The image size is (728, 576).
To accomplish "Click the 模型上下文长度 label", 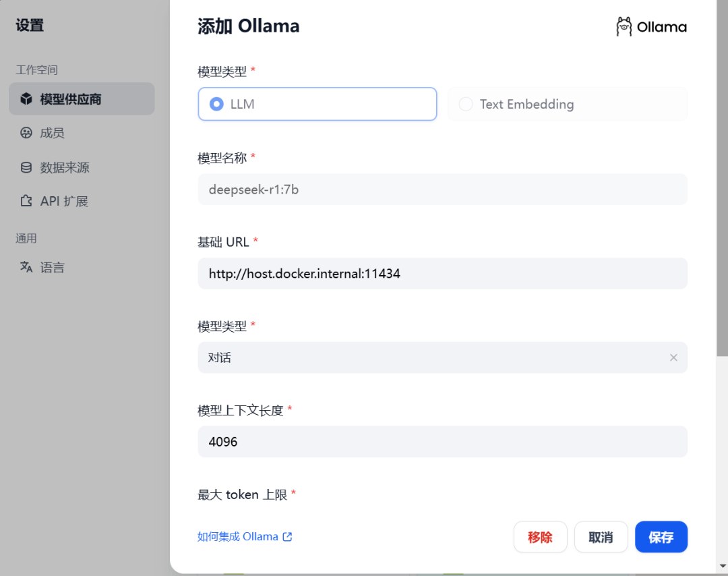I will click(x=241, y=411).
